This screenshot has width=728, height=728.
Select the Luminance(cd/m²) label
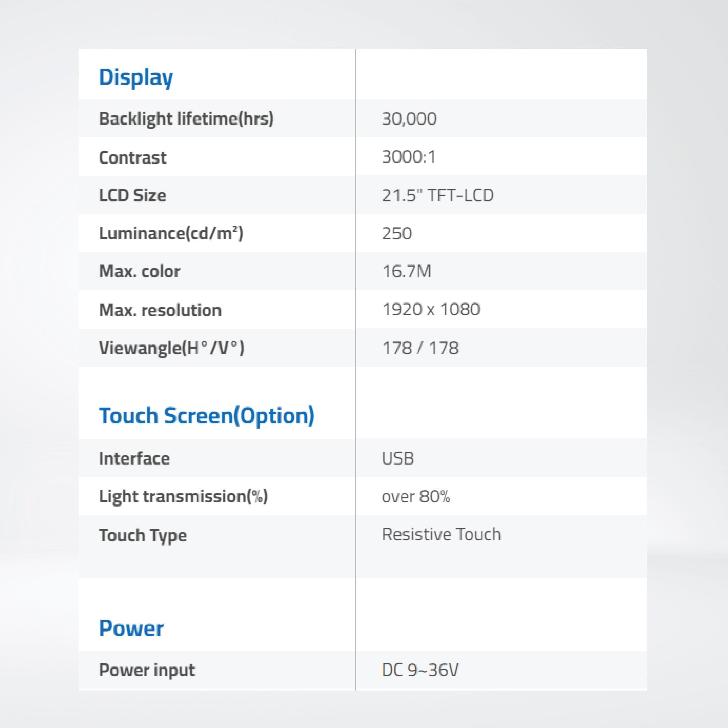[x=171, y=234]
